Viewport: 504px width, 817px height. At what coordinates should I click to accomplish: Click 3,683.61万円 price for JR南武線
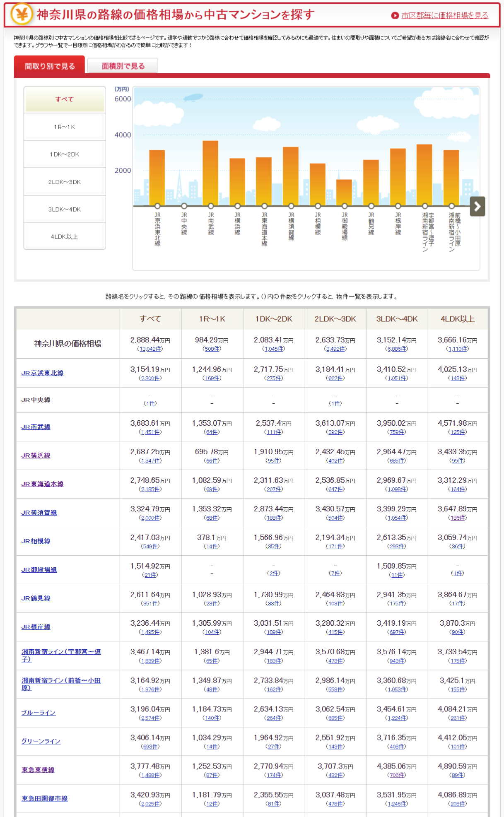click(150, 423)
